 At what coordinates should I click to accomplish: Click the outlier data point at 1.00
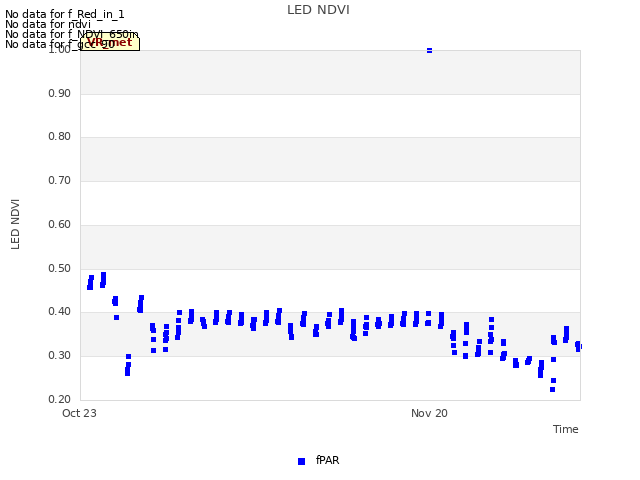pos(429,51)
